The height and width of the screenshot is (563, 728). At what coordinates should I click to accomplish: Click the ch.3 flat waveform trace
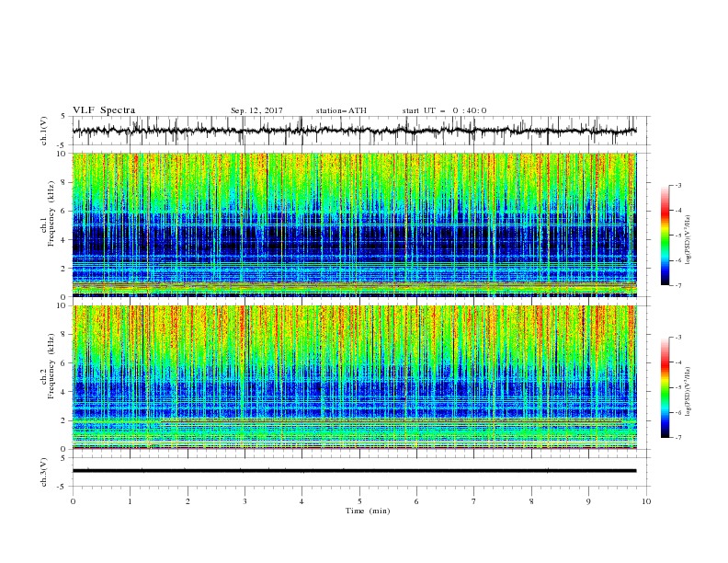coord(354,471)
